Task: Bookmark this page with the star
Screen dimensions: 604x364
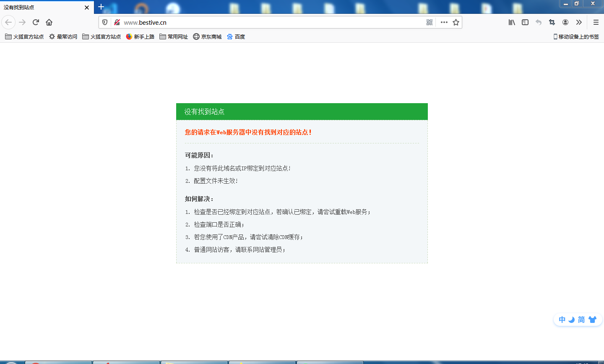Action: click(x=456, y=22)
